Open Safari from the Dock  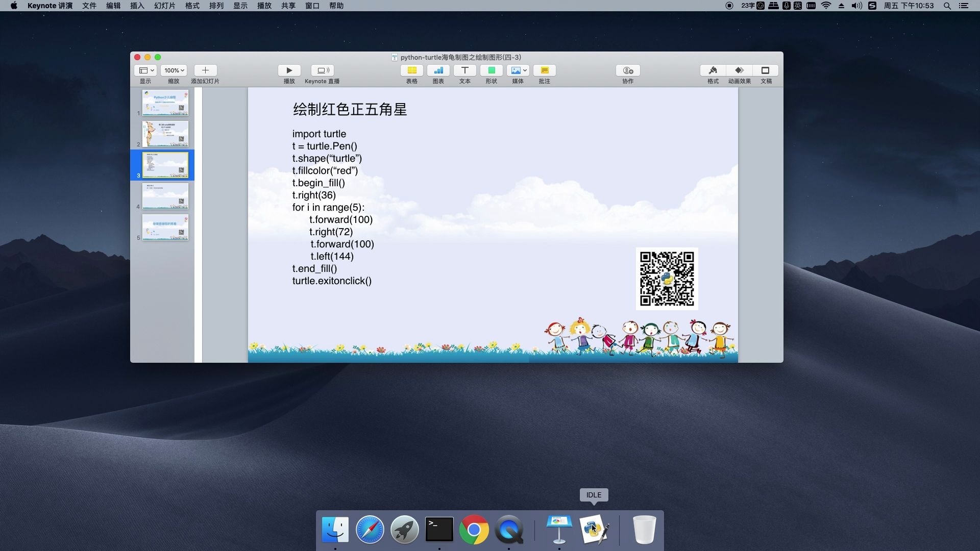click(x=370, y=530)
